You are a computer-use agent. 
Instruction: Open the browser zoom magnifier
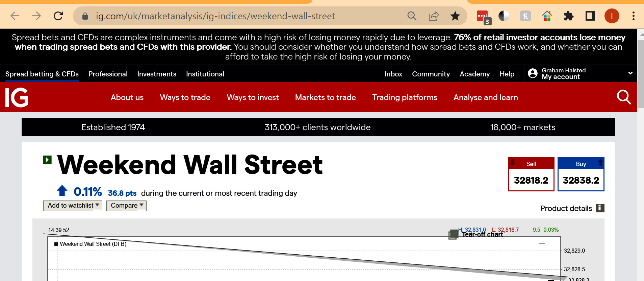coord(412,16)
